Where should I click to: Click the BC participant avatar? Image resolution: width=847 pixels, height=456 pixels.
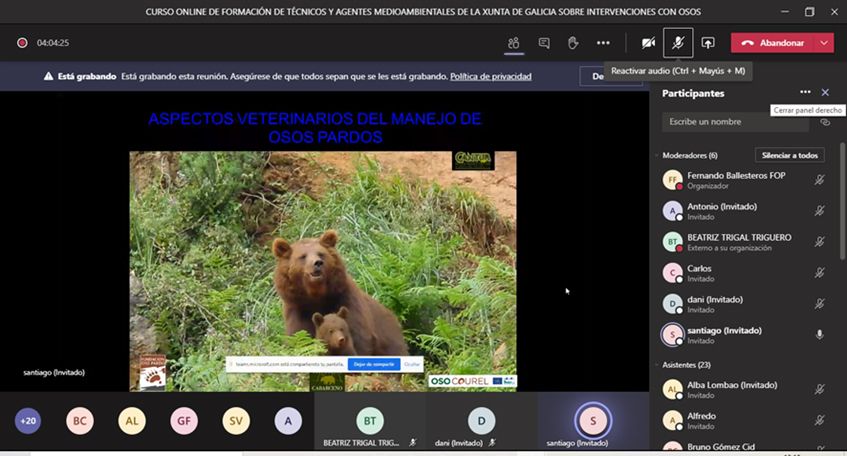click(80, 421)
